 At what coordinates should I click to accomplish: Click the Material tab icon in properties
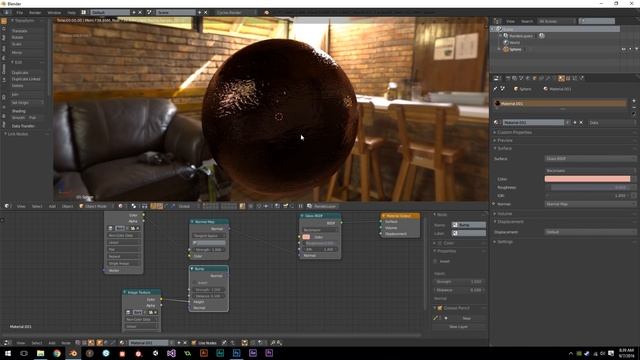tap(562, 78)
